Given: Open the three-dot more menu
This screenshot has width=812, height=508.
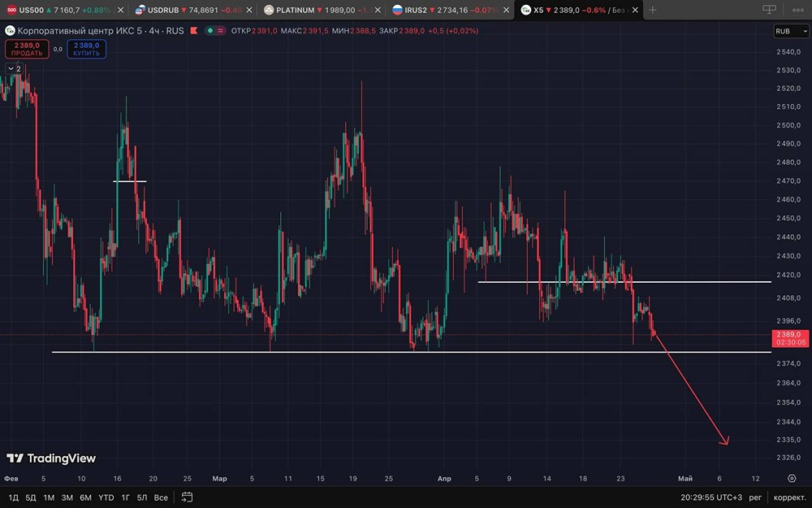Looking at the screenshot, I should click(x=798, y=10).
